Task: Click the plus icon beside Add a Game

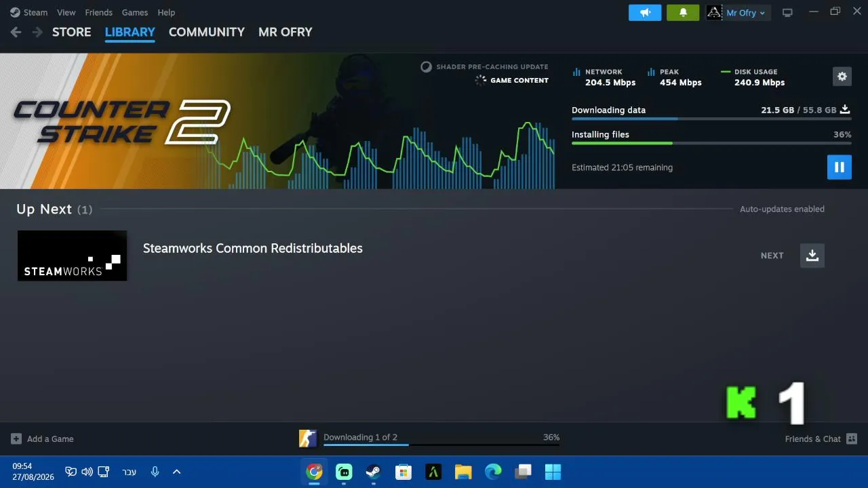Action: (16, 439)
